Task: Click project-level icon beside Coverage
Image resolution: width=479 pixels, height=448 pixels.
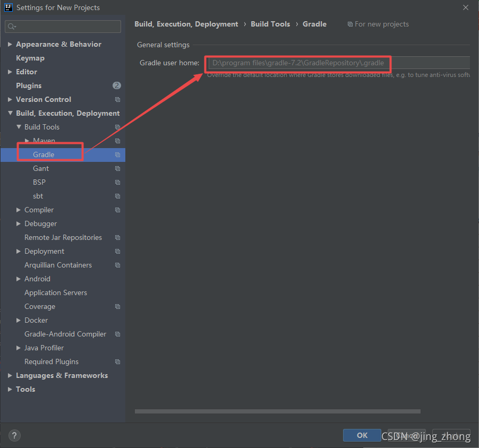Action: click(117, 307)
